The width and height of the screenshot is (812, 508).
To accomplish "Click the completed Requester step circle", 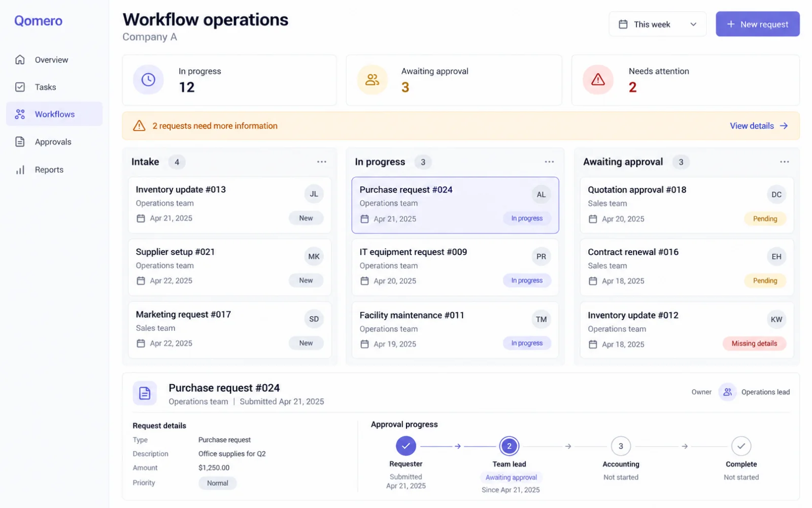I will (x=406, y=446).
